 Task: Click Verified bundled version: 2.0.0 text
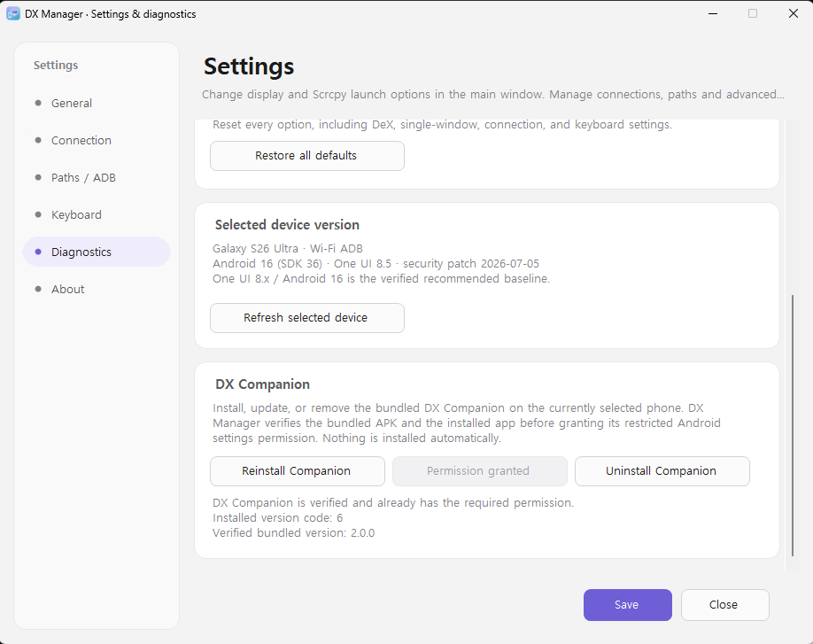pos(293,533)
